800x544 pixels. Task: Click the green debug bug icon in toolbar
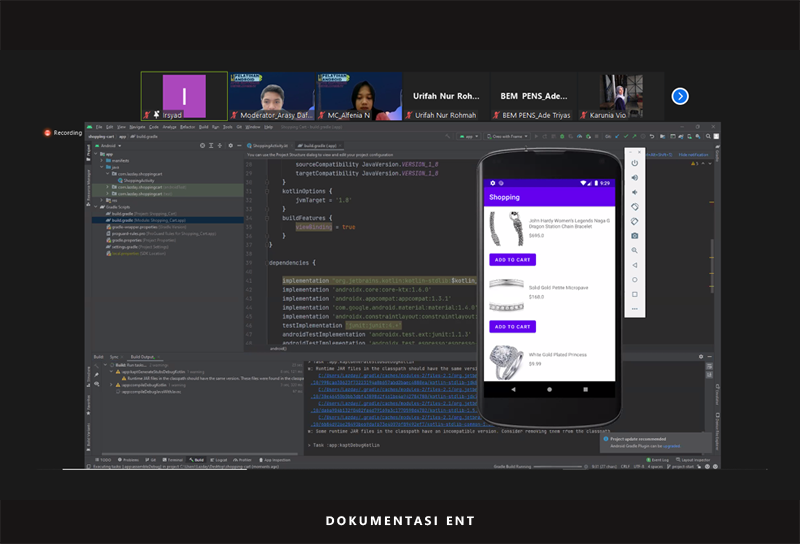coord(562,136)
